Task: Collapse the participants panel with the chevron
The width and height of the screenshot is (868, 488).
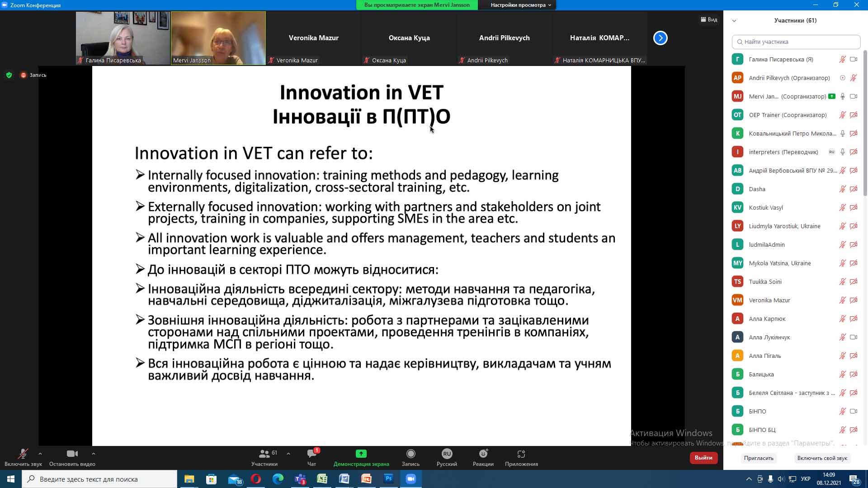Action: tap(734, 21)
